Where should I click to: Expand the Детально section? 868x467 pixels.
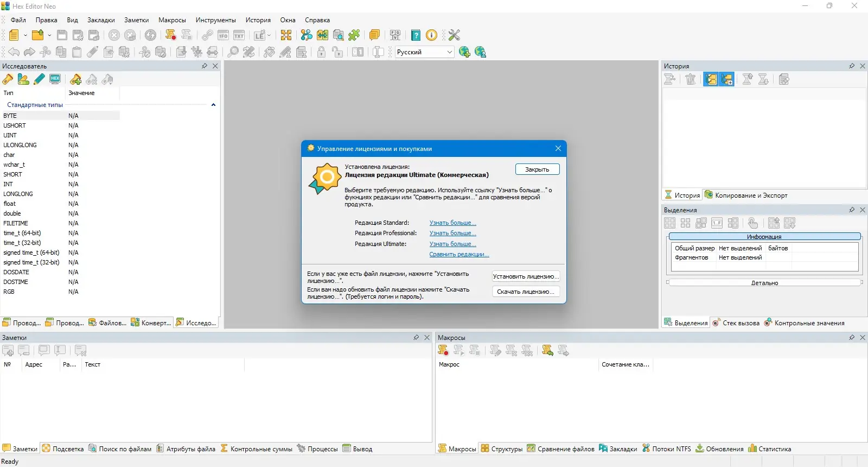[x=764, y=282]
